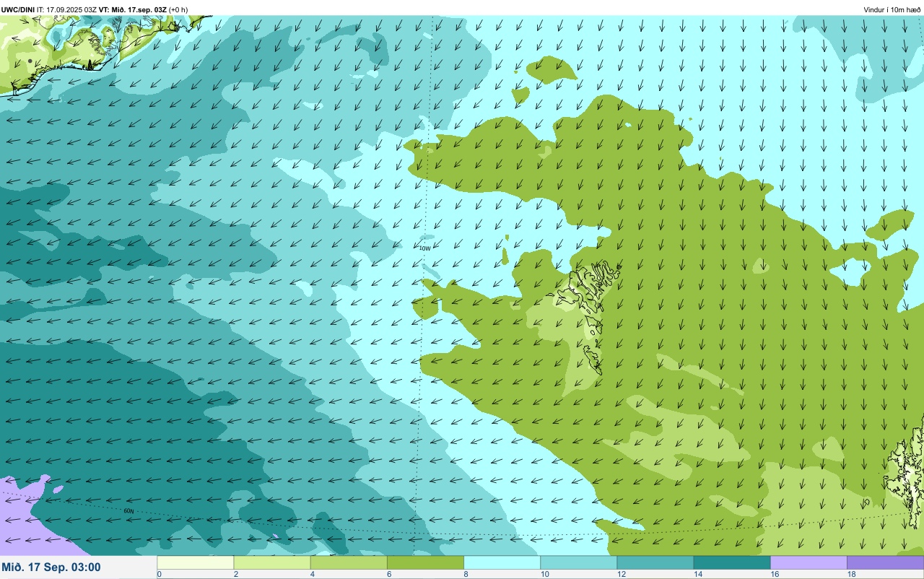Click the 2–4 light green legend swatch

272,562
